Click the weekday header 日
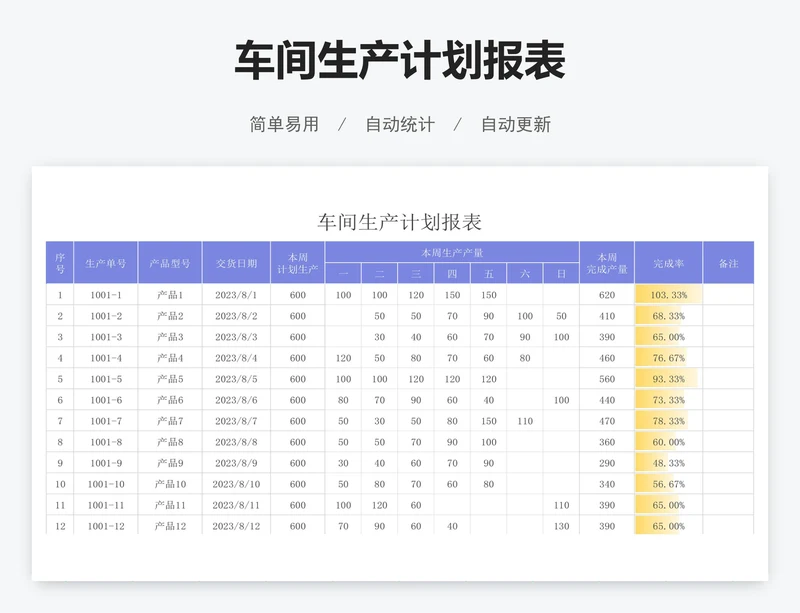Screen dimensions: 800x613 pyautogui.click(x=561, y=274)
